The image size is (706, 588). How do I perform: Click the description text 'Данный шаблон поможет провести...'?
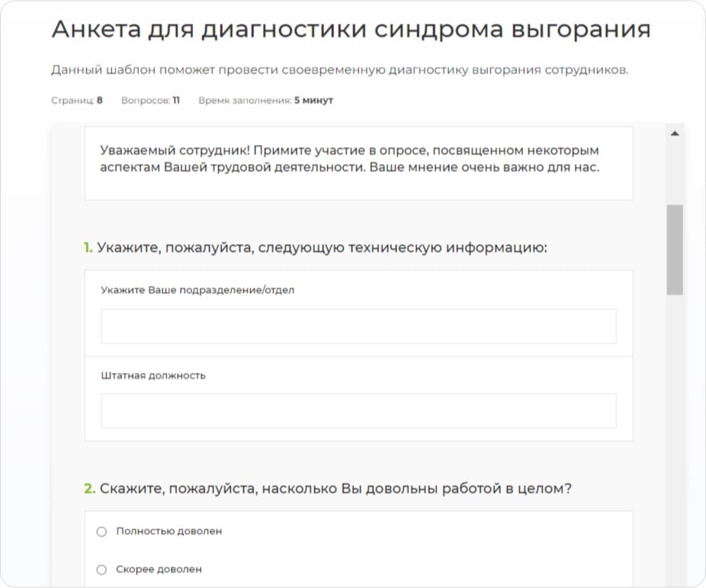pos(339,70)
